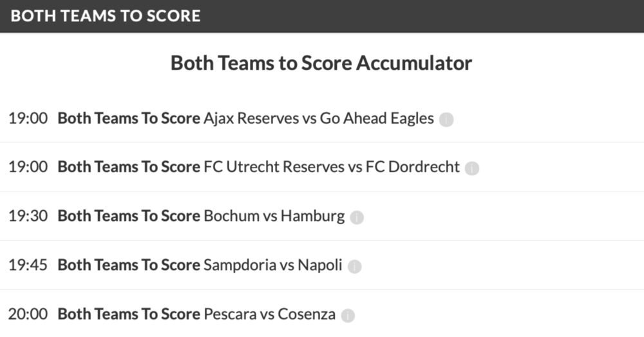Click info icon next to FC Dordrecht

point(472,168)
